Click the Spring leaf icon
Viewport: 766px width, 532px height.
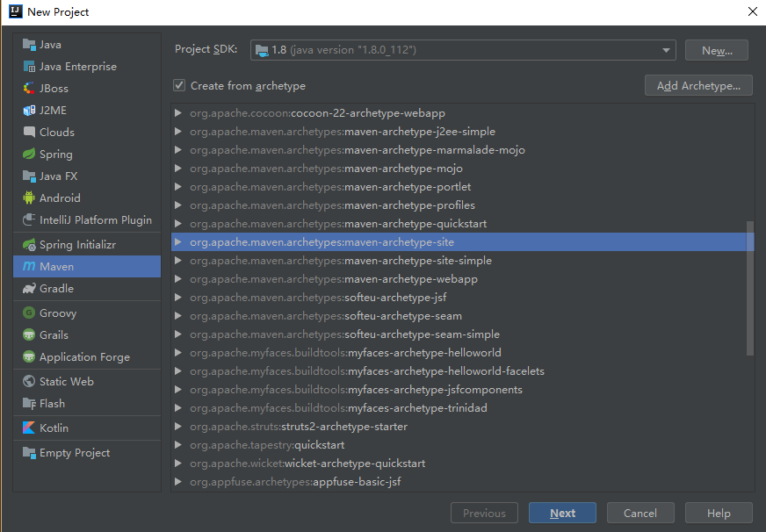[29, 155]
